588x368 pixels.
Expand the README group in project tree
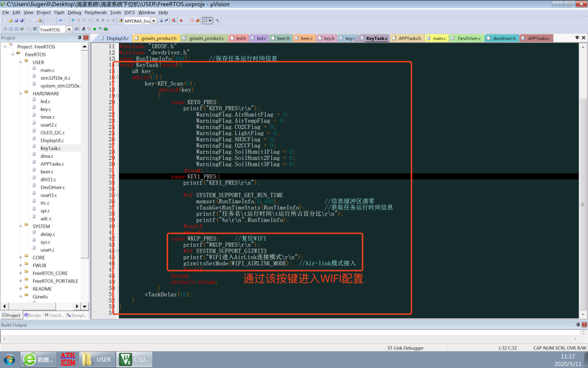point(21,289)
